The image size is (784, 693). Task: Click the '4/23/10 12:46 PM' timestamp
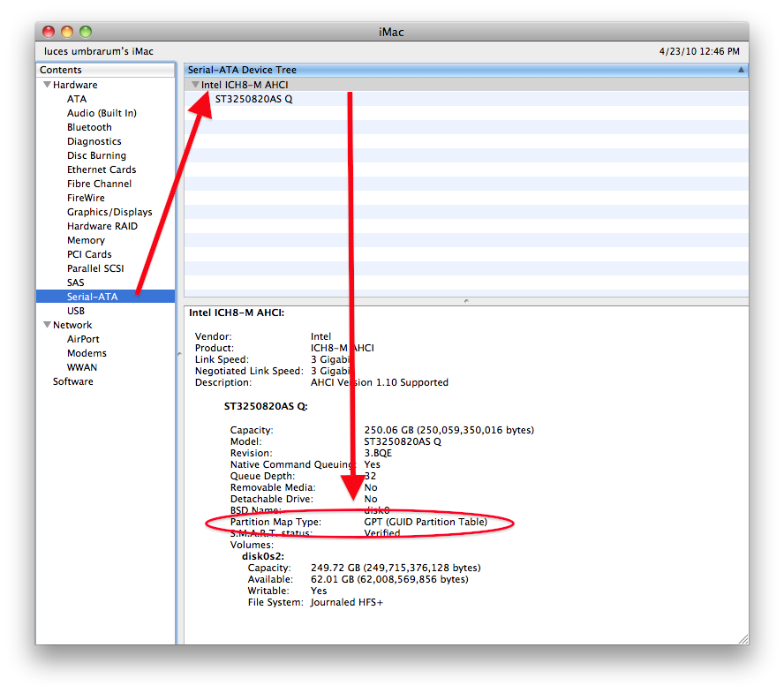pos(699,51)
